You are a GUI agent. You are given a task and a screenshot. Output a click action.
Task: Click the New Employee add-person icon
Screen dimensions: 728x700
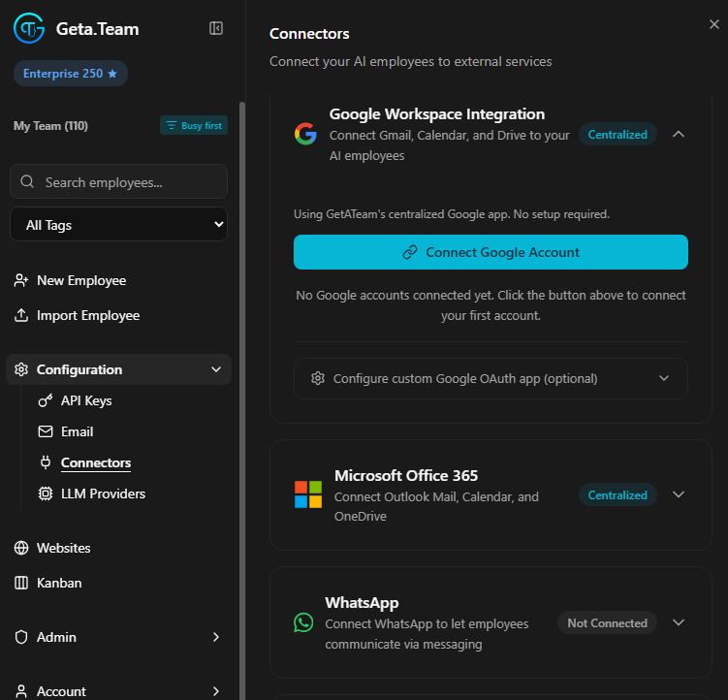pos(21,280)
